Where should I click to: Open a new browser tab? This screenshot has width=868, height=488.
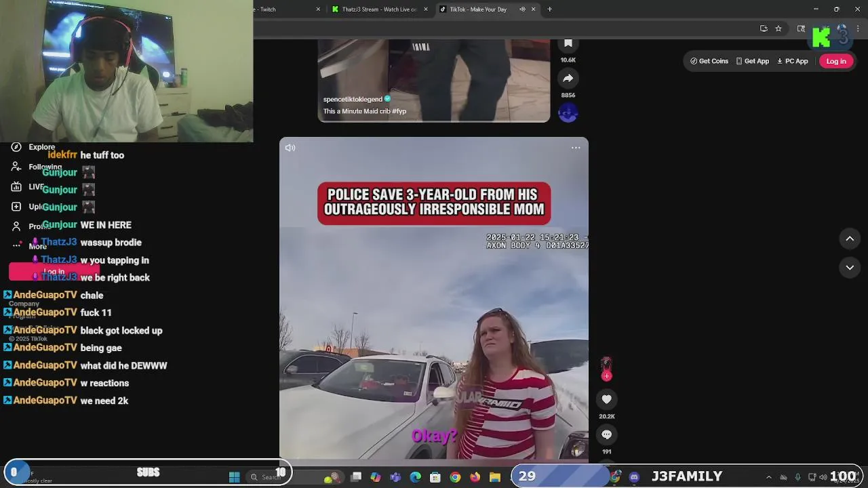pyautogui.click(x=549, y=9)
